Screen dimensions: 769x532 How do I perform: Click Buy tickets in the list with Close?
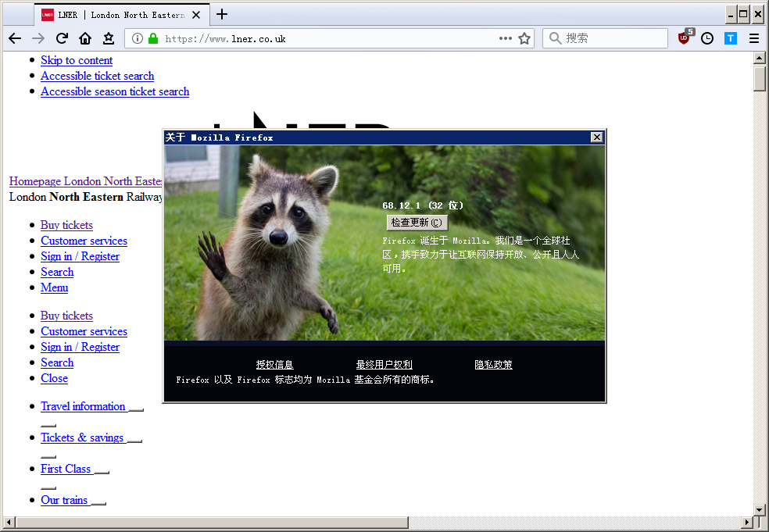click(66, 316)
